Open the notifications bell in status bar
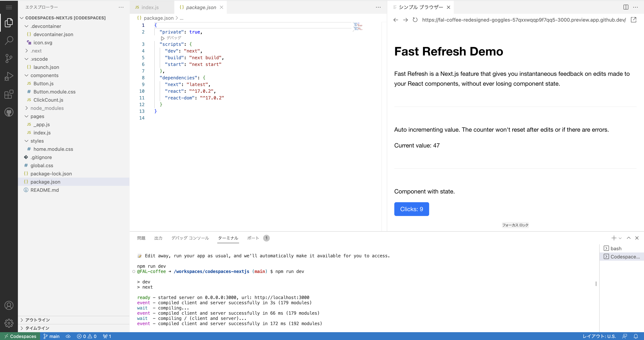 tap(635, 336)
